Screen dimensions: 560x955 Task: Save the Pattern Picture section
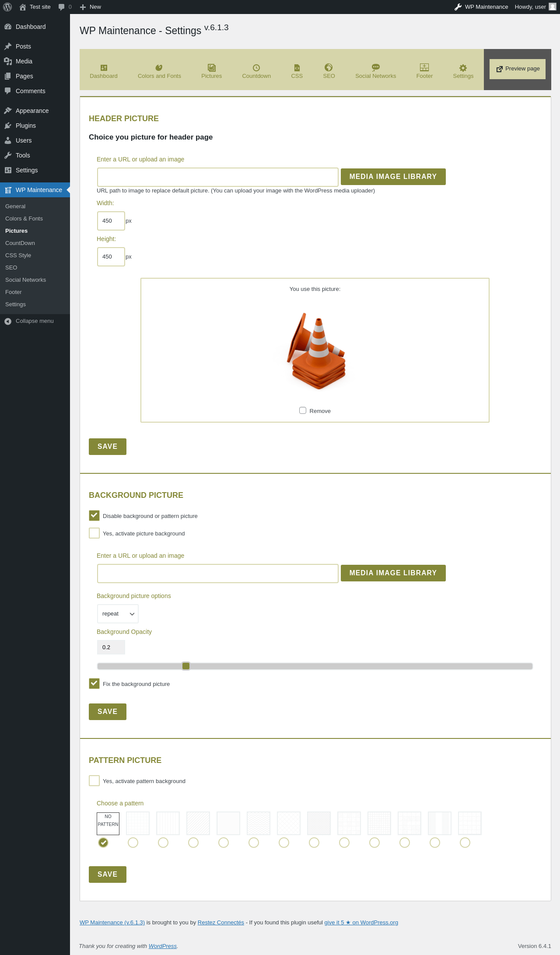[x=108, y=875]
